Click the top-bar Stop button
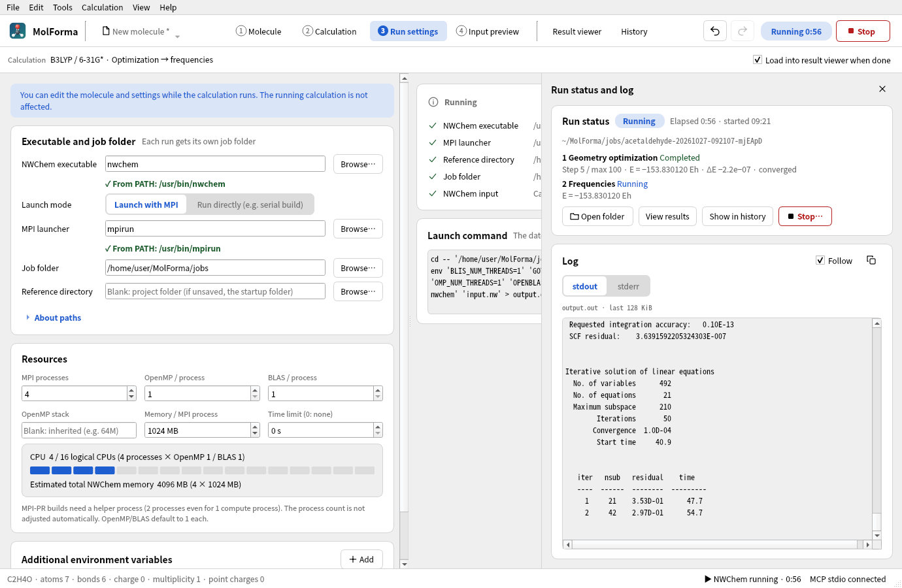 click(863, 31)
